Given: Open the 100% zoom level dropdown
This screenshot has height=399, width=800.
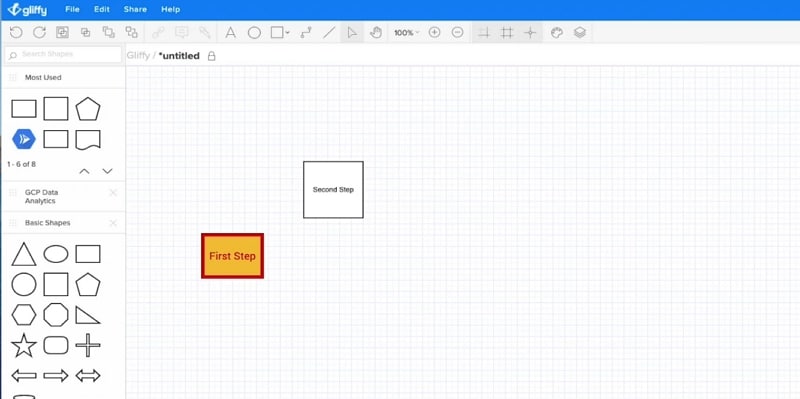Looking at the screenshot, I should coord(406,33).
